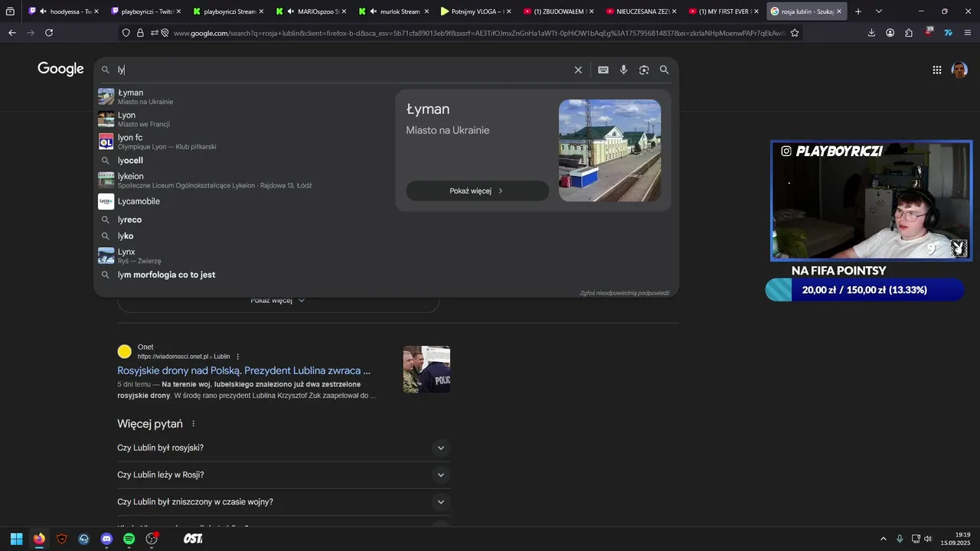Open the list all tabs dropdown

(x=878, y=11)
